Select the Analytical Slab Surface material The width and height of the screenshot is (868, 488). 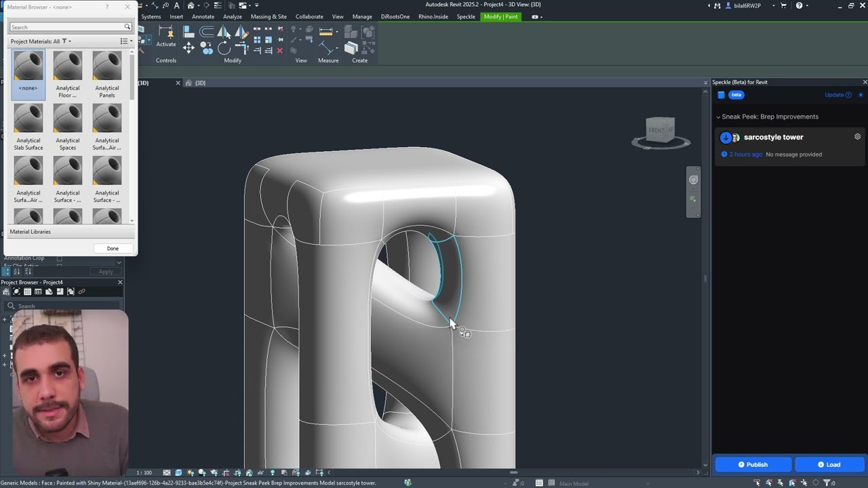pyautogui.click(x=28, y=127)
